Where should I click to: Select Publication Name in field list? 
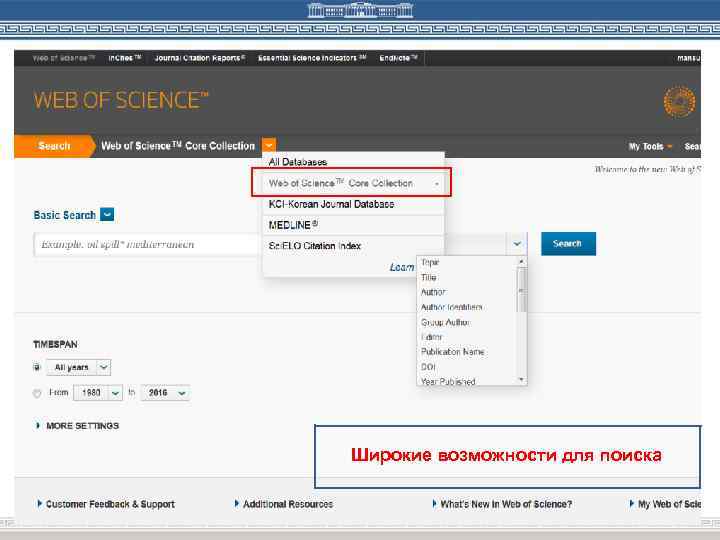[x=453, y=352]
